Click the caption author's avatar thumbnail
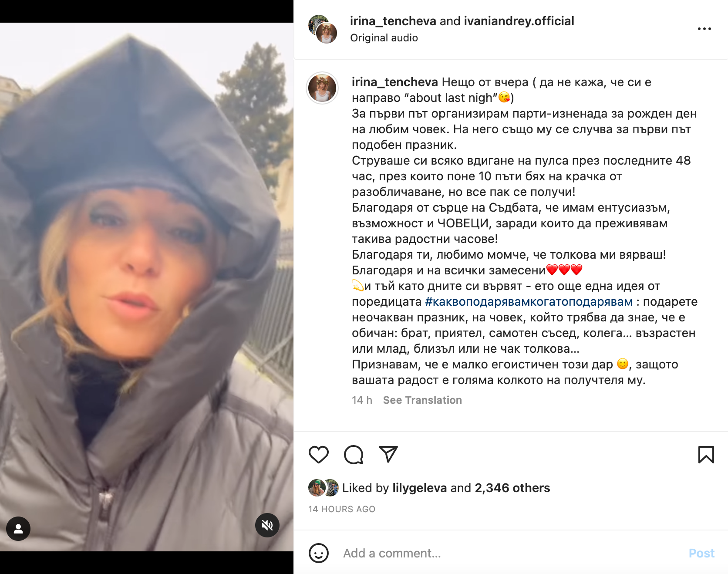The width and height of the screenshot is (728, 574). click(x=322, y=88)
